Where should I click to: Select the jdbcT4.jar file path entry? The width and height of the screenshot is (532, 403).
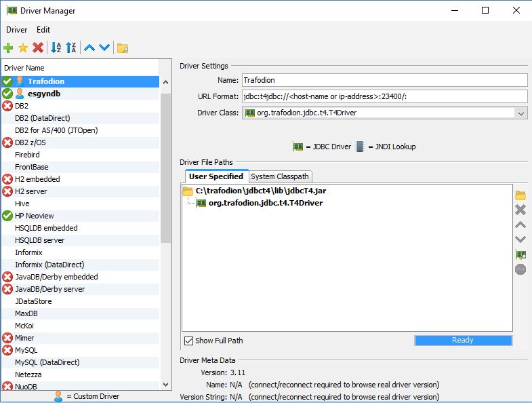click(x=260, y=191)
